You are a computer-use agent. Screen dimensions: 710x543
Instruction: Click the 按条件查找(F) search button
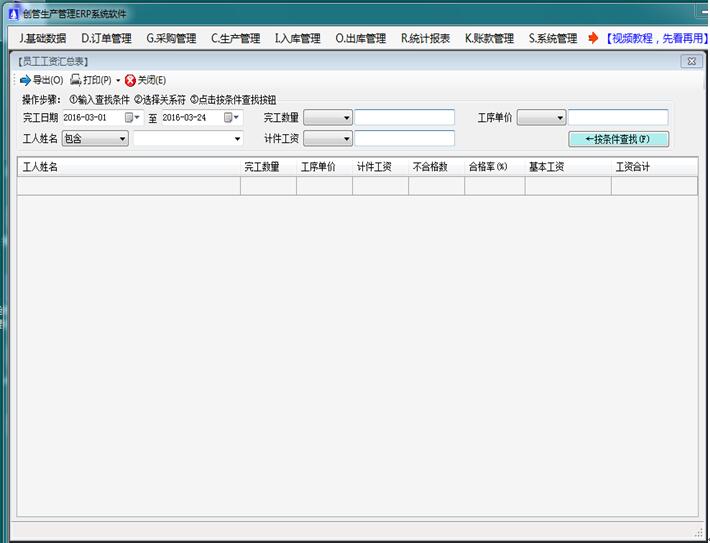[x=618, y=139]
